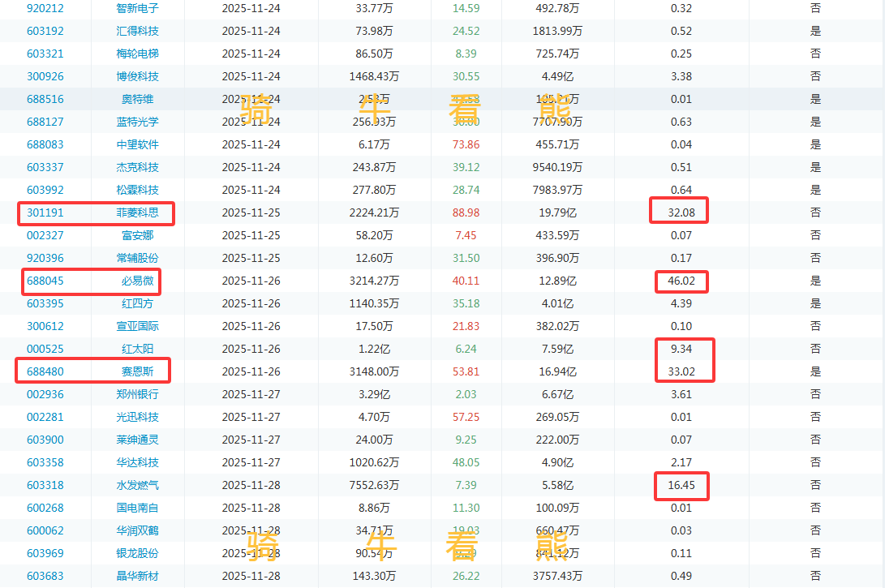
Task: Select the 19.79亿 amount cell
Action: [x=557, y=212]
